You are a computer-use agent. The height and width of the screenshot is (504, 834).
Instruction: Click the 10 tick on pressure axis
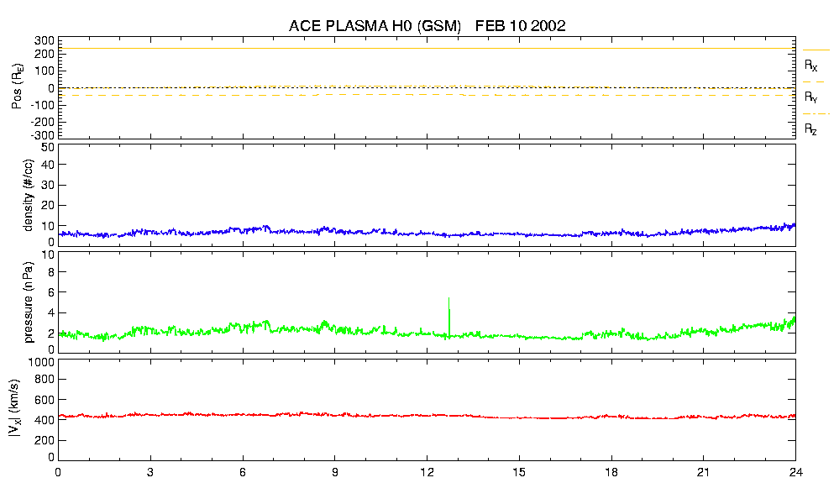pos(47,255)
